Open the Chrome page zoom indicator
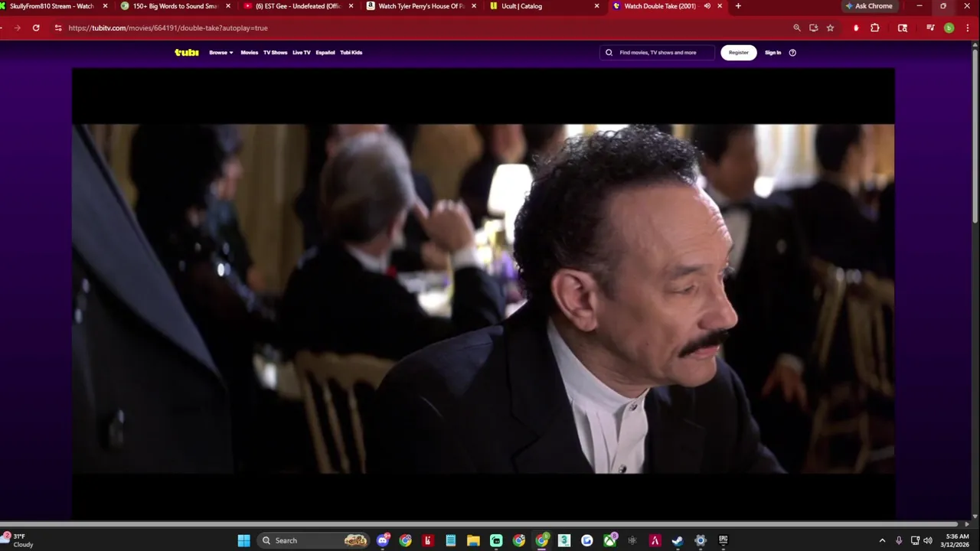Image resolution: width=980 pixels, height=551 pixels. (797, 28)
